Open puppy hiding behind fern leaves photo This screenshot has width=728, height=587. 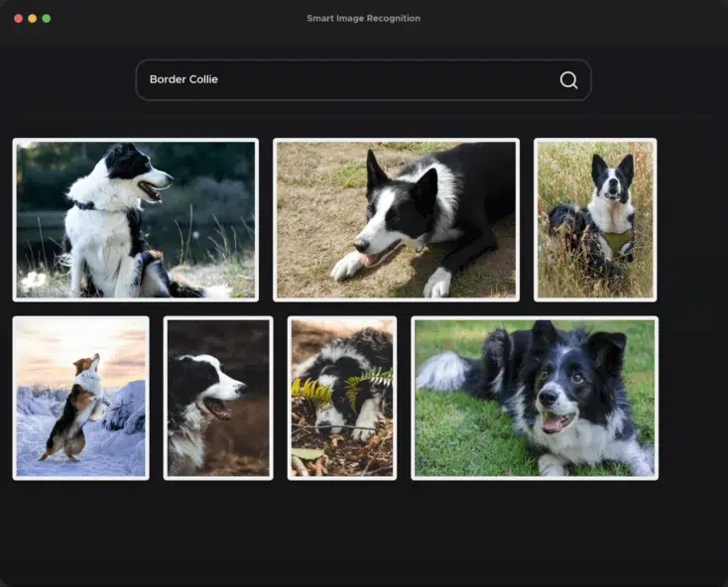(342, 399)
